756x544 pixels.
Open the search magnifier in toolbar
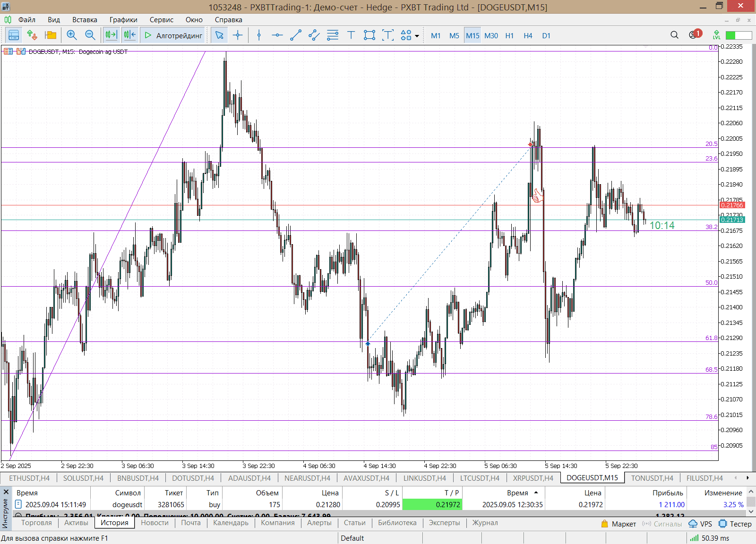coord(674,35)
